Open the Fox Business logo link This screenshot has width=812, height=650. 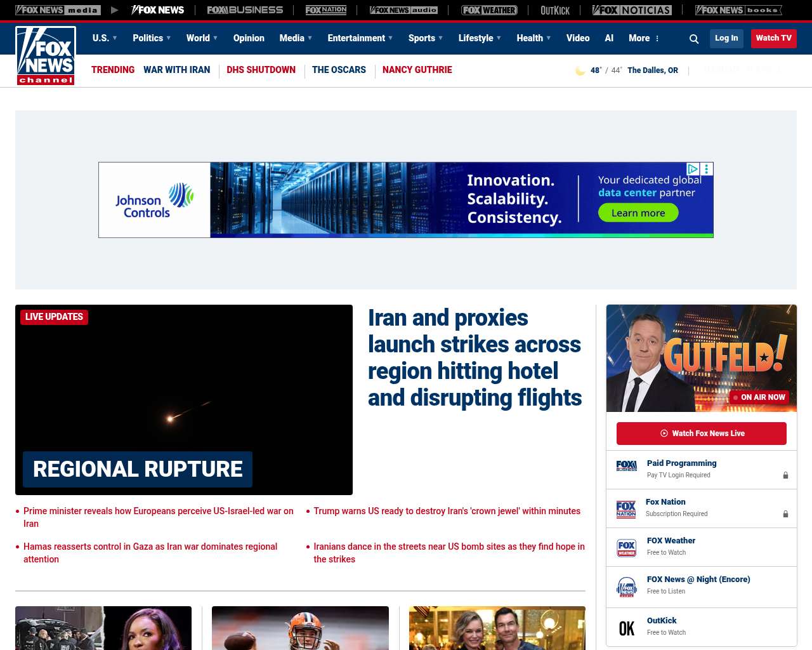[245, 10]
